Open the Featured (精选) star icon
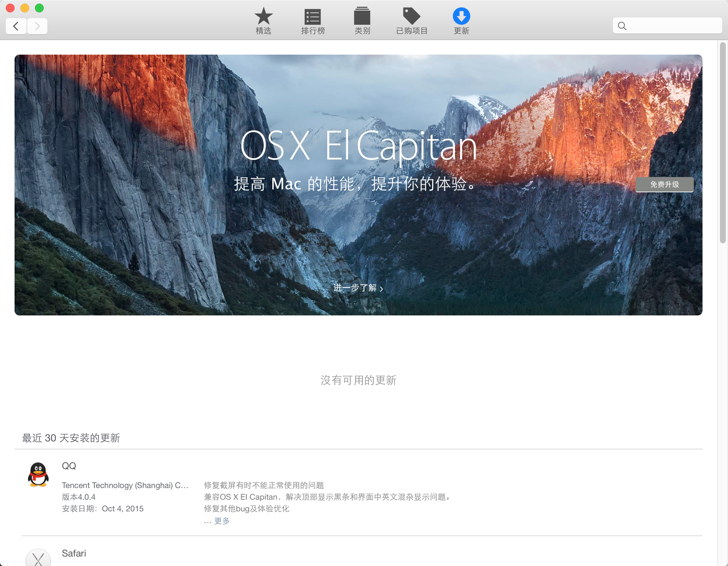This screenshot has width=728, height=566. pyautogui.click(x=263, y=17)
